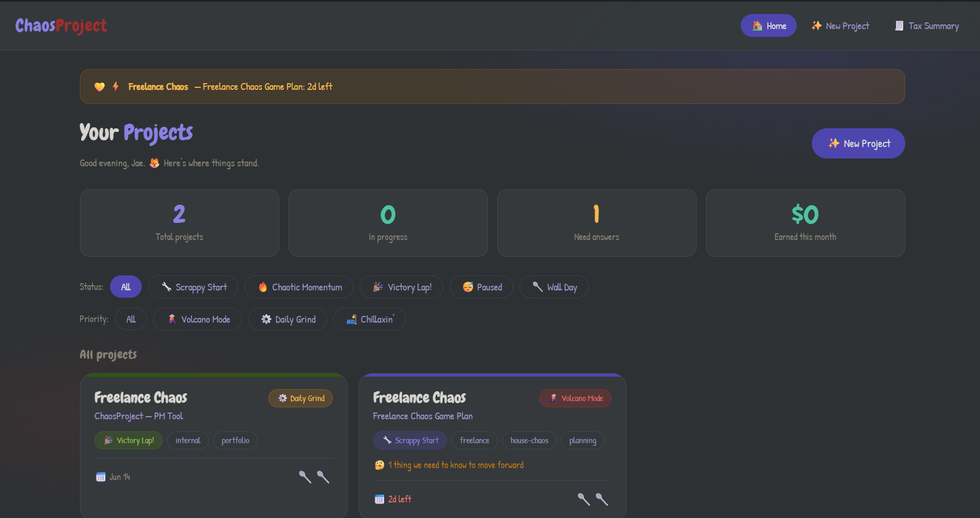Select the Wall Day status filter
The height and width of the screenshot is (518, 980).
[x=554, y=287]
